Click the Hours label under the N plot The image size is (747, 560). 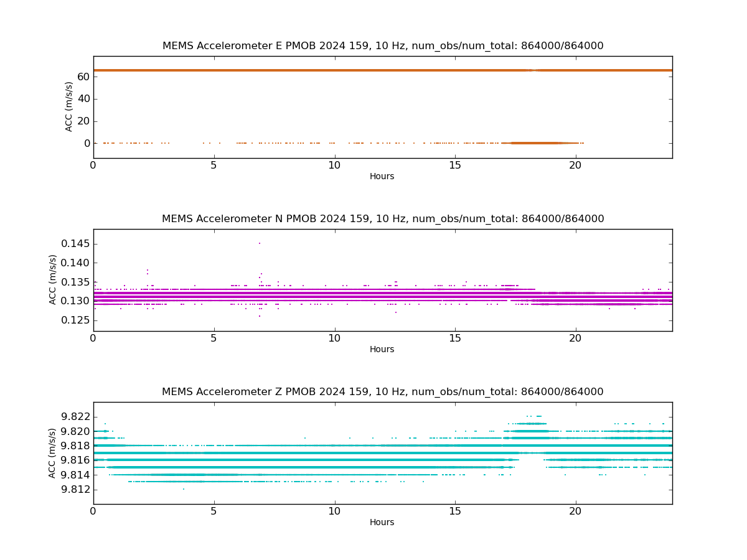[x=382, y=350]
